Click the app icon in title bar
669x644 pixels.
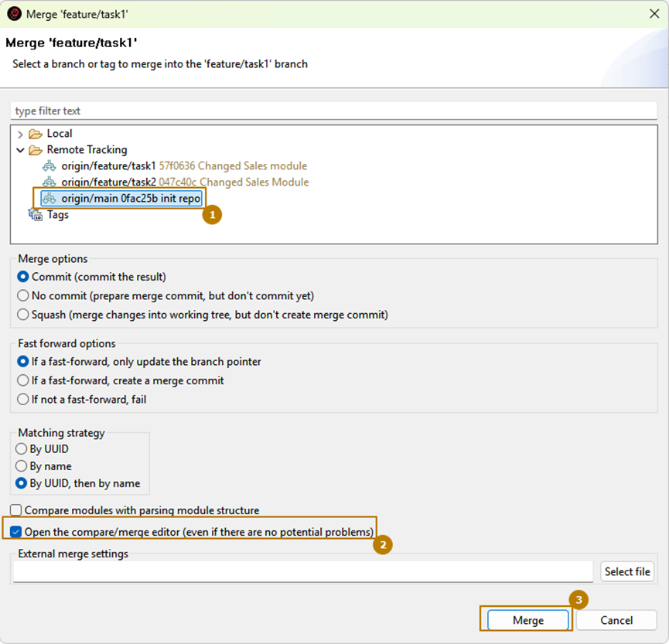coord(14,13)
